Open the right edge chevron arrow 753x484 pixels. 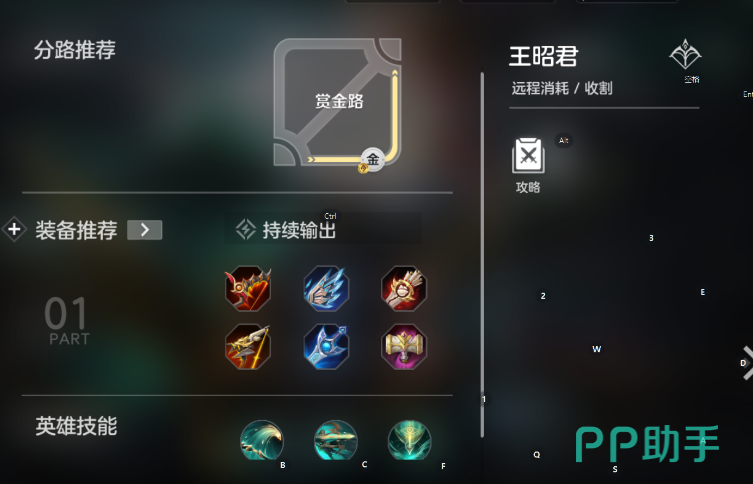(x=747, y=363)
